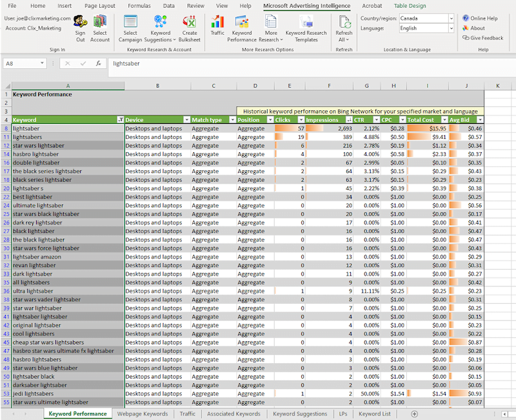The height and width of the screenshot is (420, 516).
Task: Click the formula bar cancel icon
Action: point(68,63)
